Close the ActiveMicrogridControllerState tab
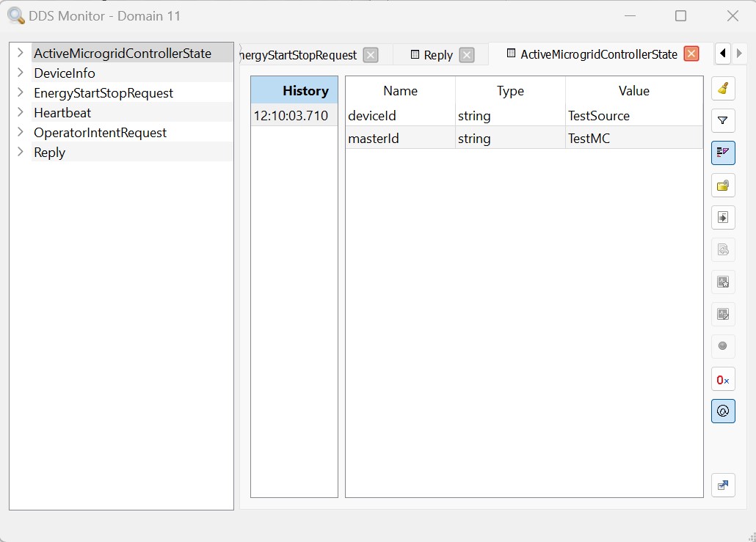Viewport: 756px width, 542px height. [691, 54]
